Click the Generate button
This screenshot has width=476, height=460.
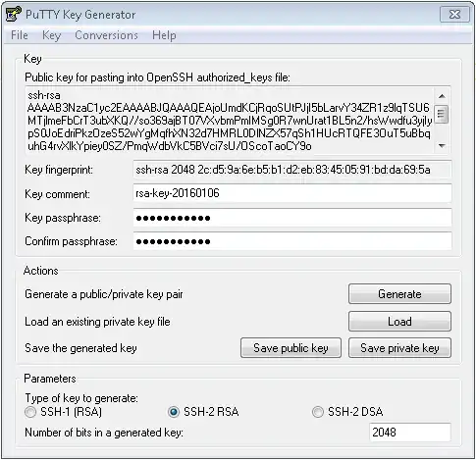pyautogui.click(x=399, y=294)
